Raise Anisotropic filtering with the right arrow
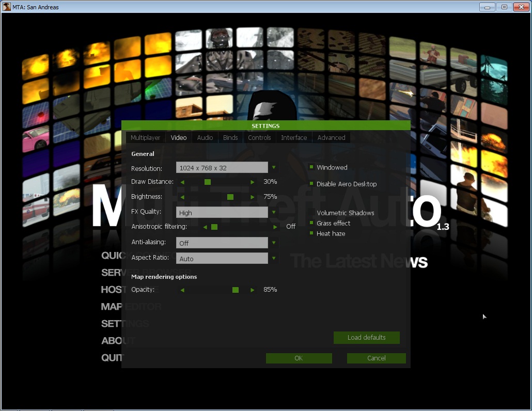This screenshot has height=411, width=532. pos(275,226)
